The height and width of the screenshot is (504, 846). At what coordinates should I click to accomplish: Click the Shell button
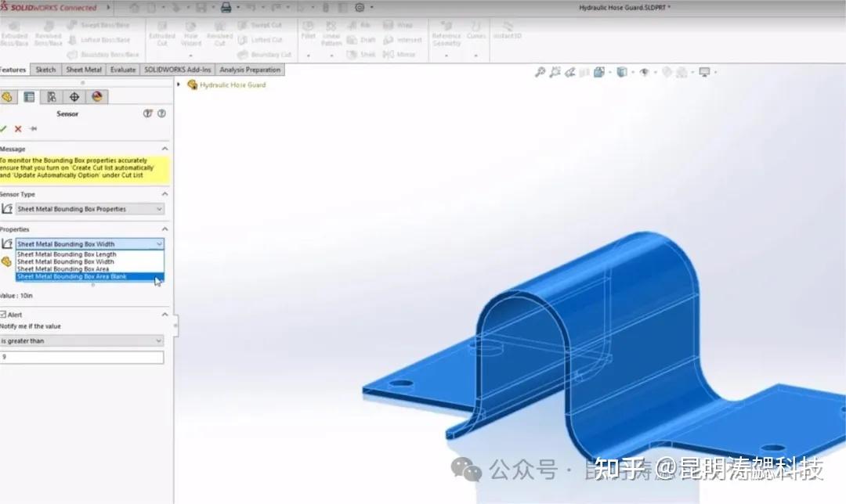361,55
